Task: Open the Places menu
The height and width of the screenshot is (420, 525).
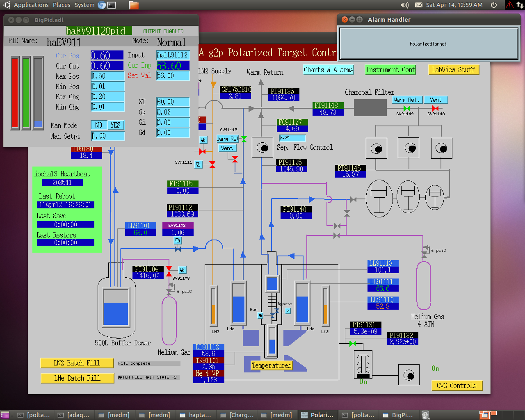Action: pos(62,5)
